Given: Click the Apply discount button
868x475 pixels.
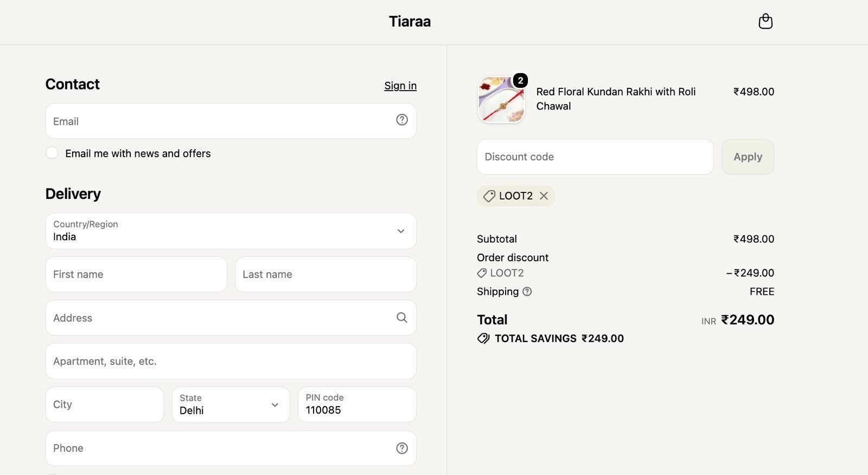Looking at the screenshot, I should pos(748,157).
